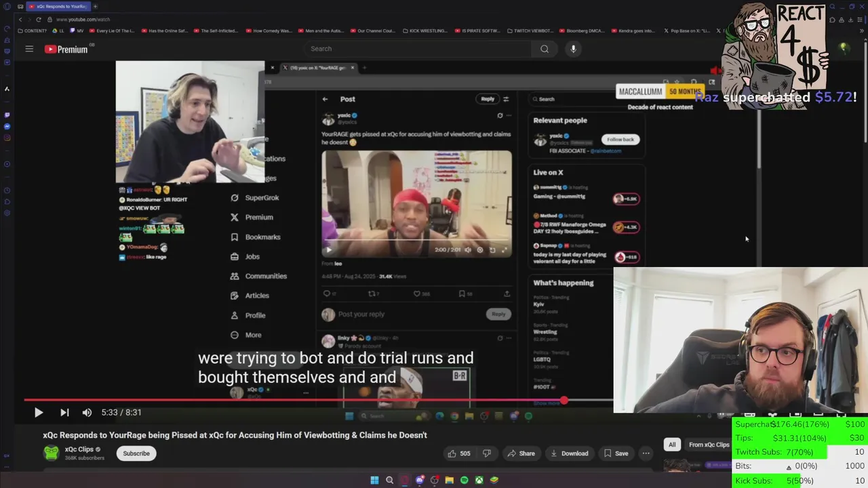Open Aria AI in the sidebar
This screenshot has width=868, height=488.
[x=7, y=89]
